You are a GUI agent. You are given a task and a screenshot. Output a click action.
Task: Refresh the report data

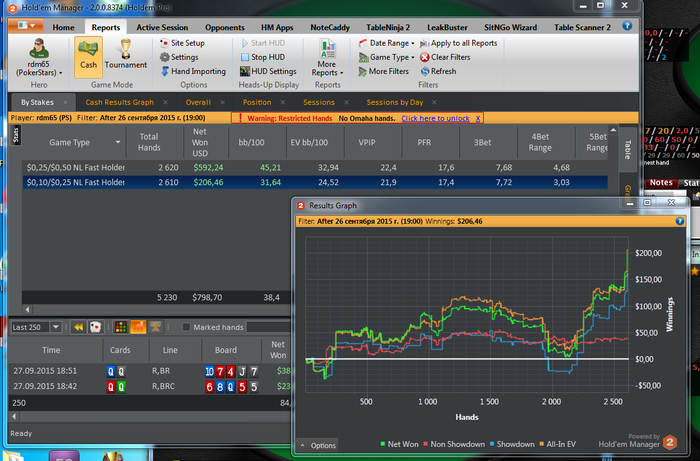(x=438, y=71)
